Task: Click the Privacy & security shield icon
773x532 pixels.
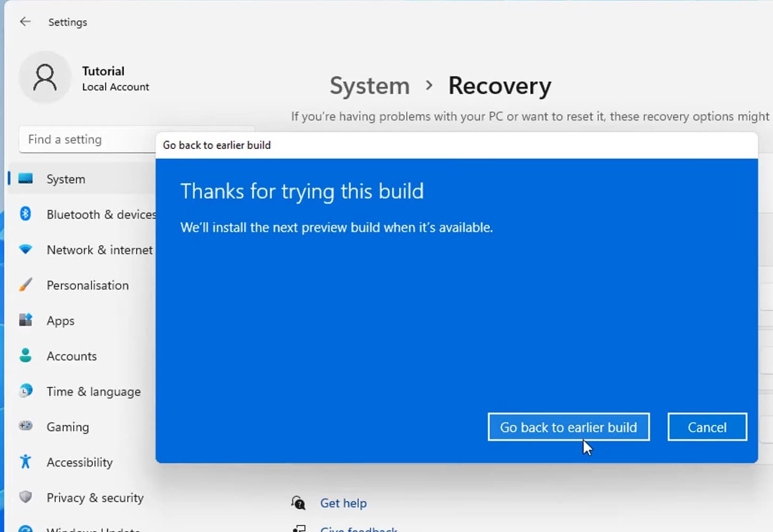Action: (x=26, y=497)
